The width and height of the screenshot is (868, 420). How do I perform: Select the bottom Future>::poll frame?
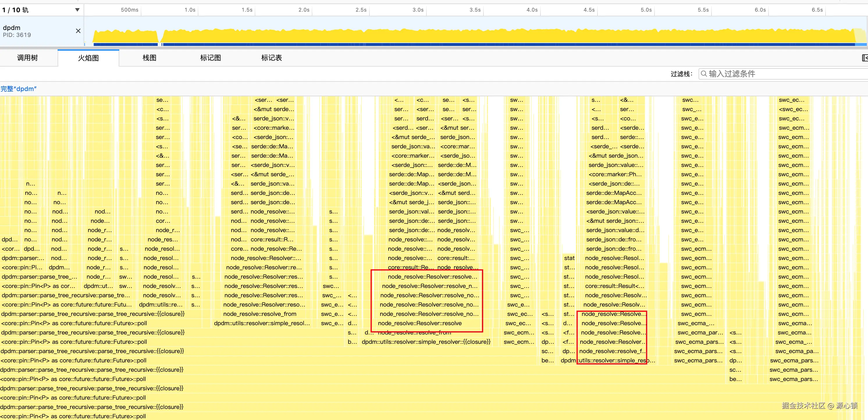73,416
